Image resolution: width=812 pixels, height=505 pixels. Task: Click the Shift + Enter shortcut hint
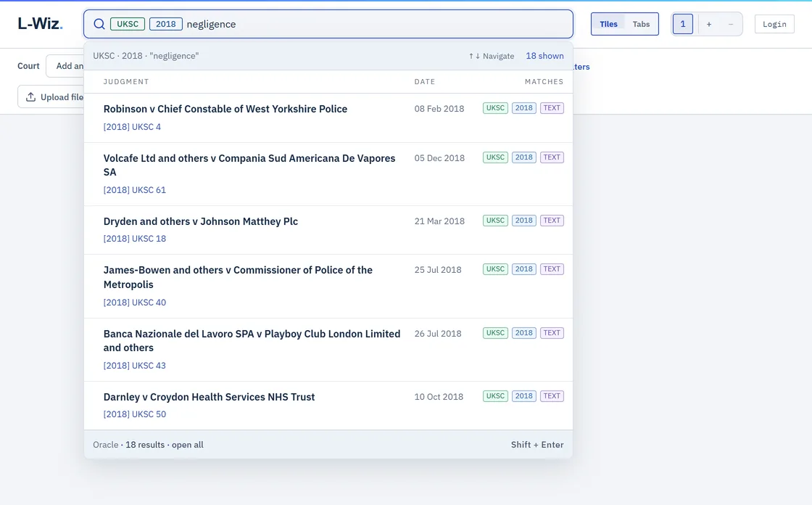537,445
